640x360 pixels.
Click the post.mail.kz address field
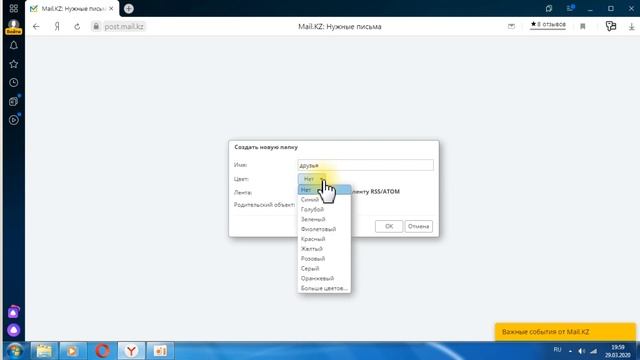124,27
